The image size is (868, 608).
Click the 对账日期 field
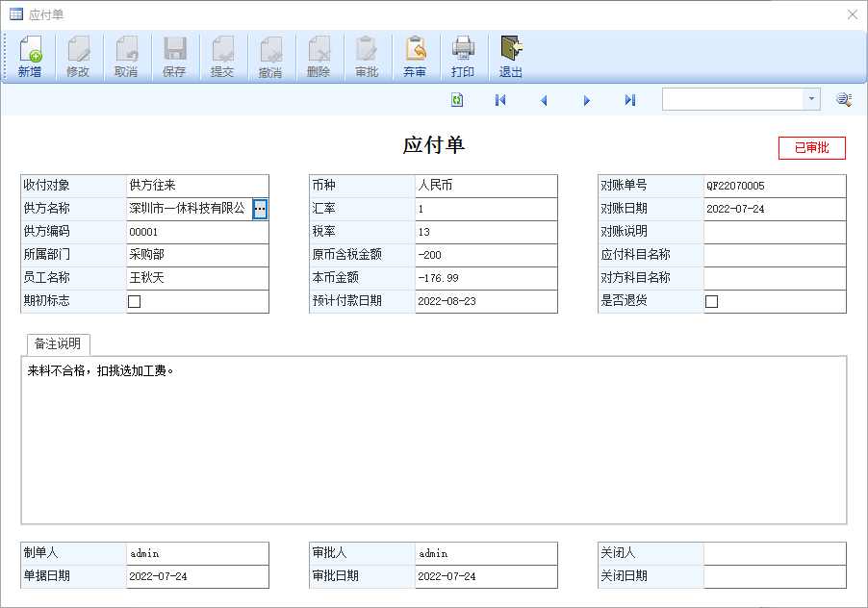pos(775,209)
